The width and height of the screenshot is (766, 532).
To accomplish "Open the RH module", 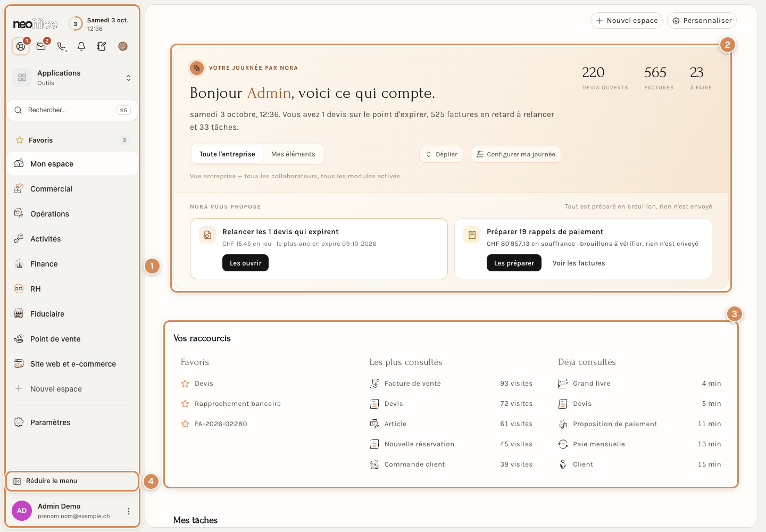I will point(72,289).
